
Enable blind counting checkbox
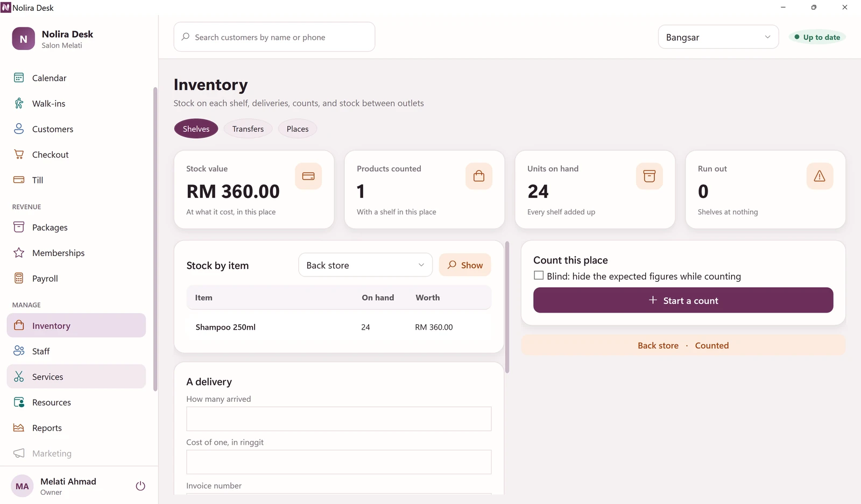coord(539,275)
